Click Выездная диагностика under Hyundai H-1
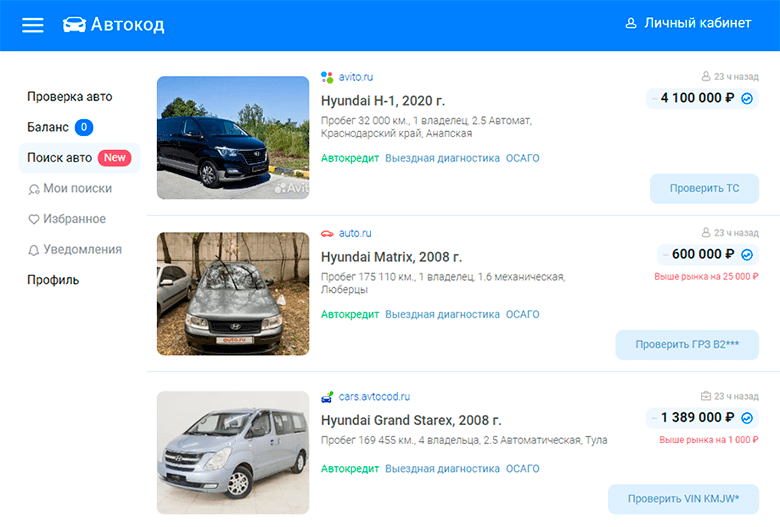This screenshot has height=527, width=780. click(x=442, y=158)
